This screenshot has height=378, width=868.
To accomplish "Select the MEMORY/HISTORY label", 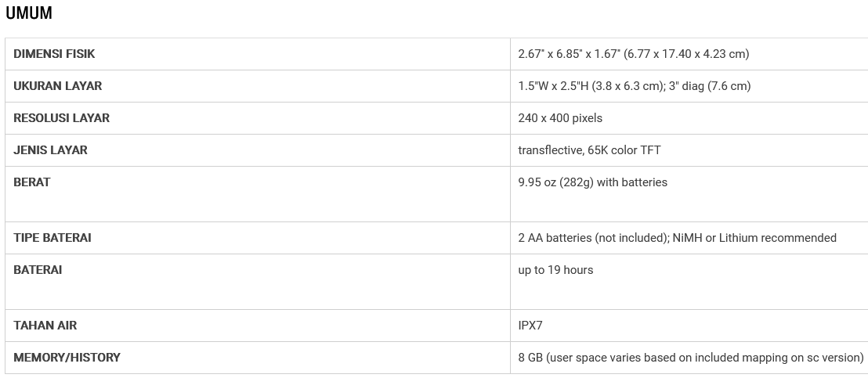I will point(67,358).
